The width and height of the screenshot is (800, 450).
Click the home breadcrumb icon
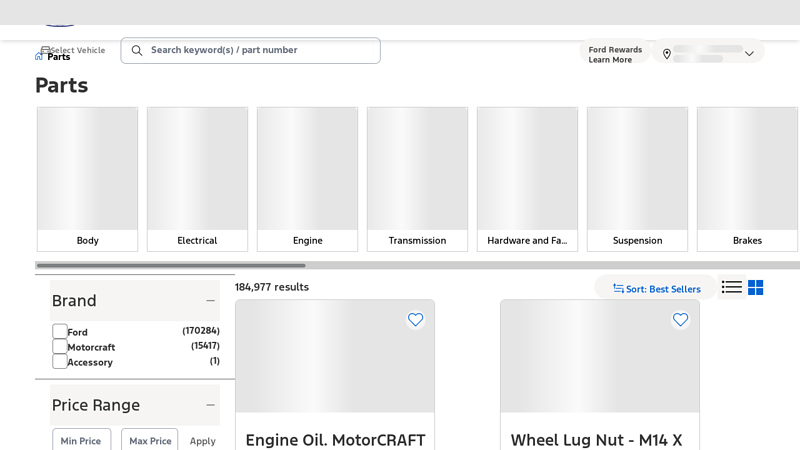click(39, 57)
